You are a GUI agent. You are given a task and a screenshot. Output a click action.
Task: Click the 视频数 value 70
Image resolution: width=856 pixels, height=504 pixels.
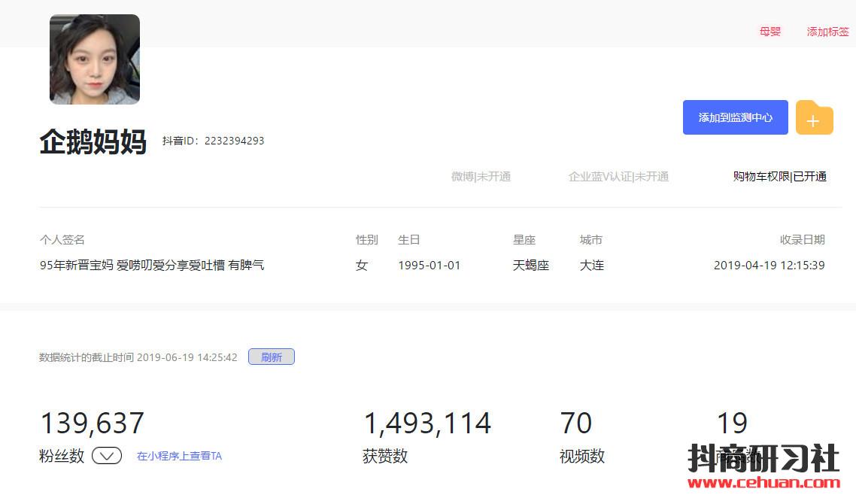[x=576, y=424]
